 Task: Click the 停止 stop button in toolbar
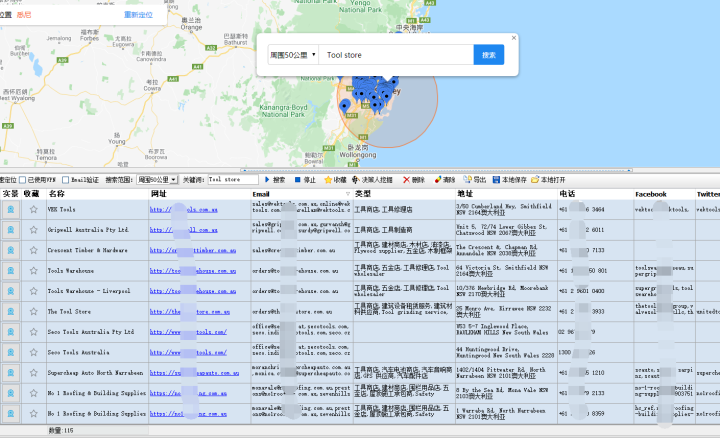coord(305,180)
